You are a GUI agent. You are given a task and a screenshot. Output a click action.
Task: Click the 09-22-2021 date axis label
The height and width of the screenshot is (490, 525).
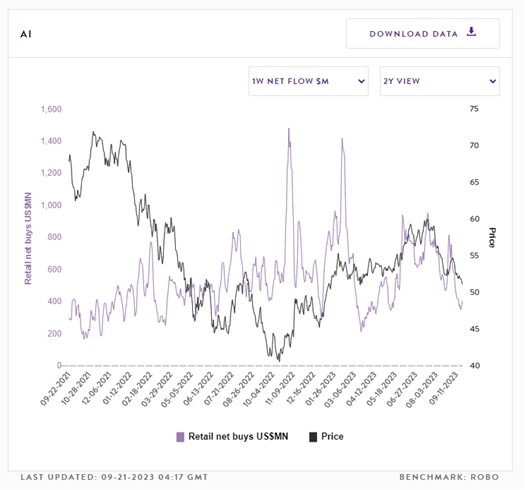click(x=56, y=389)
